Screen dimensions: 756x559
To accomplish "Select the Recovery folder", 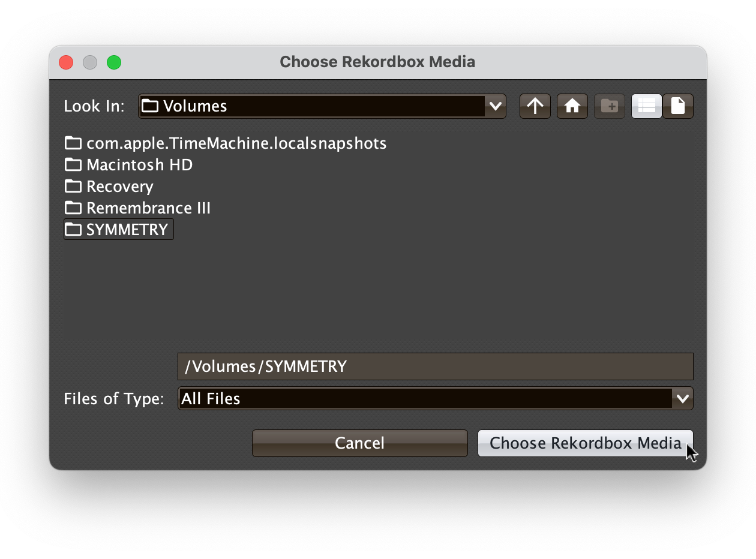I will 109,187.
